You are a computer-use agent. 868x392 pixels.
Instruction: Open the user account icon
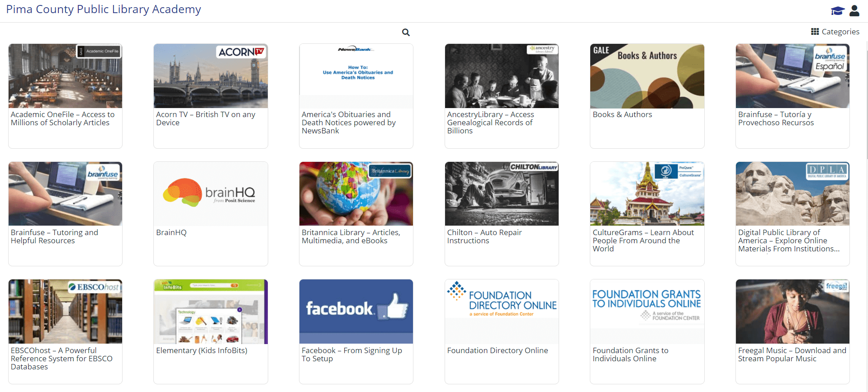coord(854,10)
